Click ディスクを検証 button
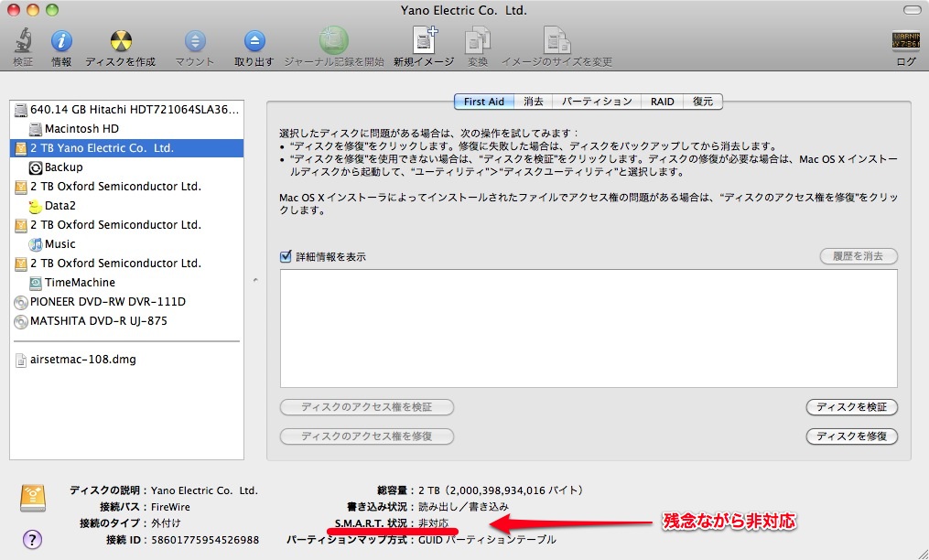The width and height of the screenshot is (929, 560). (x=852, y=407)
